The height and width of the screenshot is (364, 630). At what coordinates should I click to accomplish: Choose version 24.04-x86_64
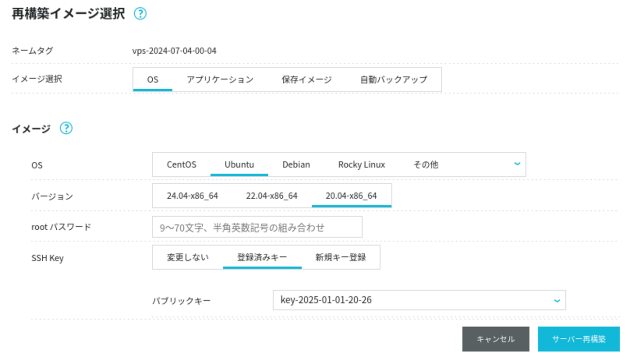pos(192,196)
